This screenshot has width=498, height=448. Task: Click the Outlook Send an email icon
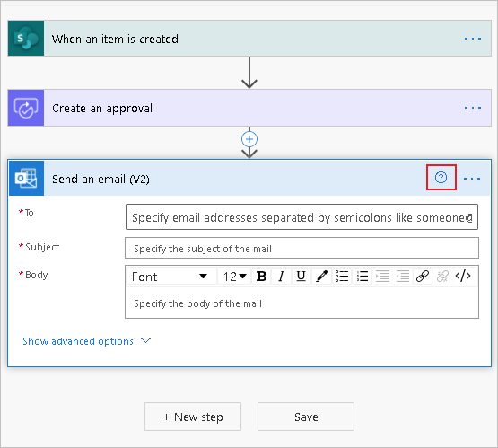(26, 179)
